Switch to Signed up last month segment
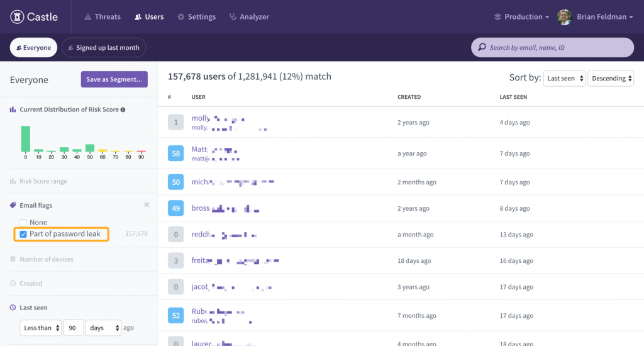The image size is (644, 346). click(104, 48)
